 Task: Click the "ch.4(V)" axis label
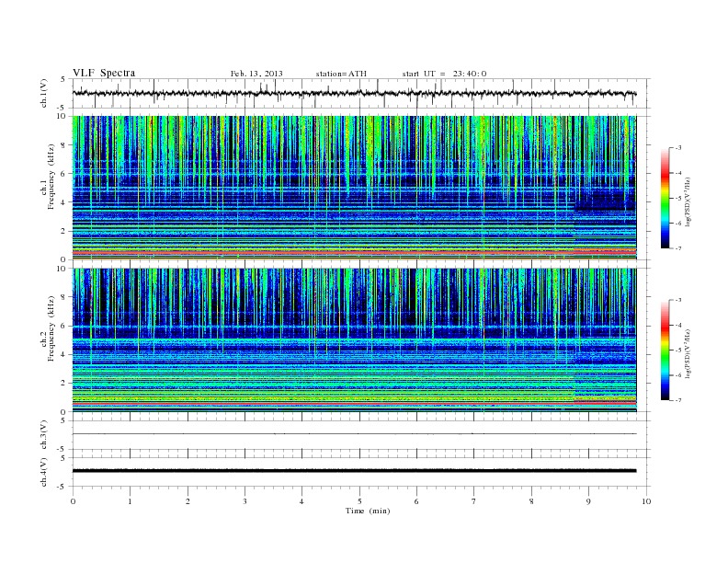pyautogui.click(x=44, y=472)
